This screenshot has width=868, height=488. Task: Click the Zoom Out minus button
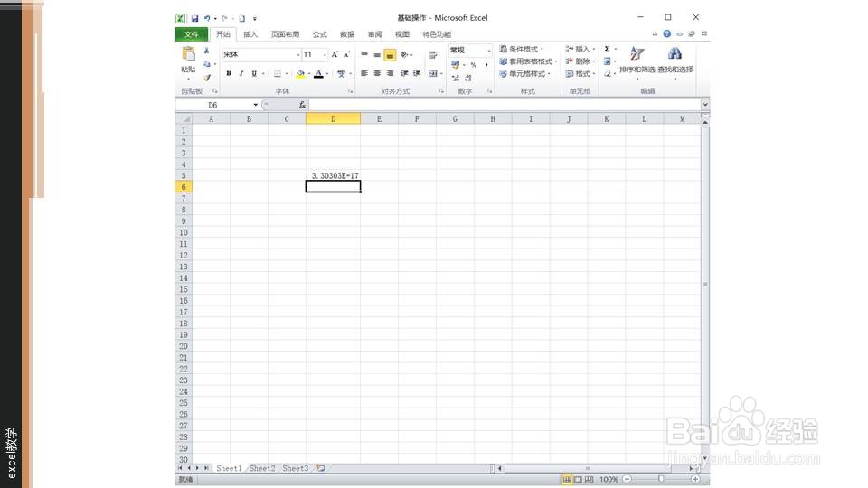(627, 479)
